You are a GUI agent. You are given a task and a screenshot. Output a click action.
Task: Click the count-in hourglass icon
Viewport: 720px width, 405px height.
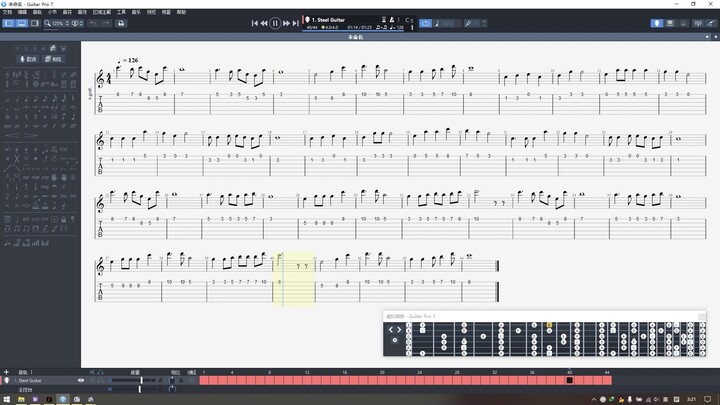pyautogui.click(x=384, y=20)
